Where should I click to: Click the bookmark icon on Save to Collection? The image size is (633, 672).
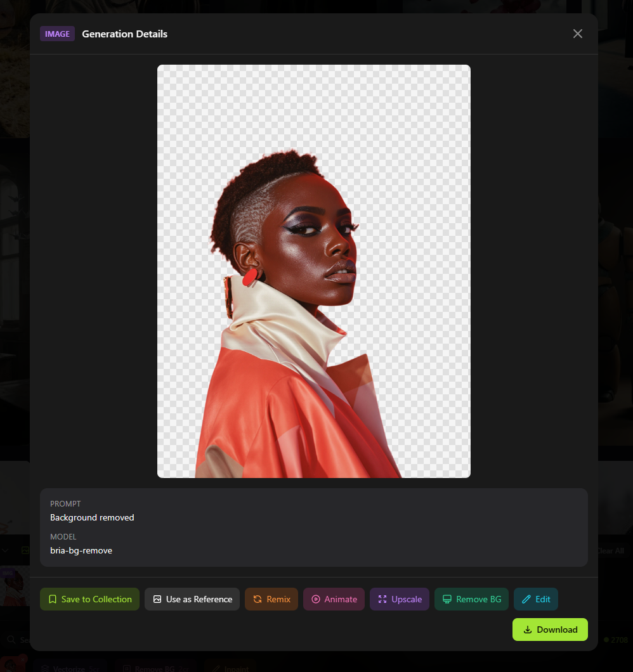pyautogui.click(x=53, y=599)
